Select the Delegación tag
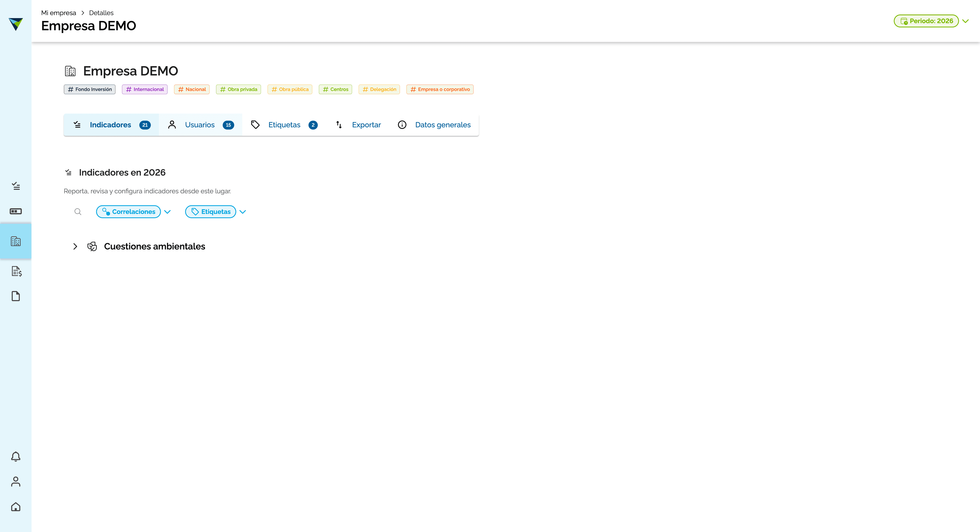 pyautogui.click(x=379, y=89)
